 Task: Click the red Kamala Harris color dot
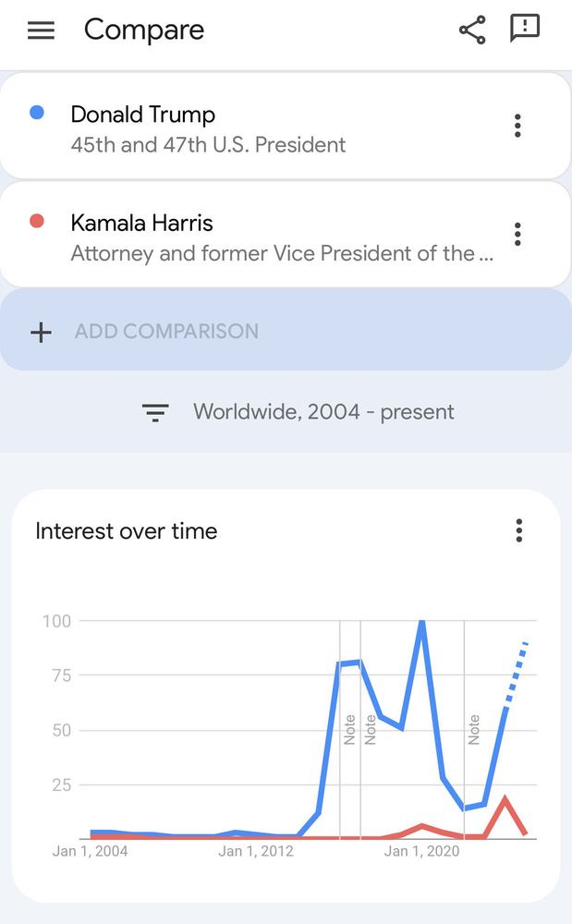37,221
